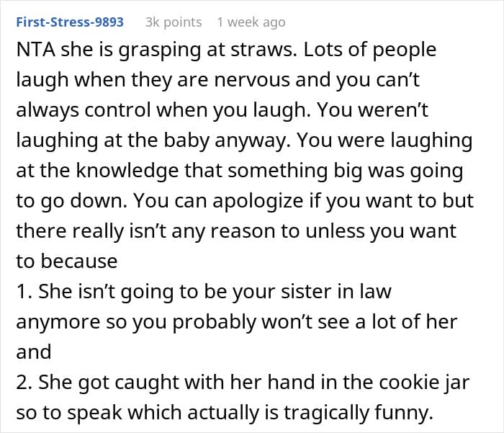Open the First-Stress-9893 user profile

[x=70, y=22]
